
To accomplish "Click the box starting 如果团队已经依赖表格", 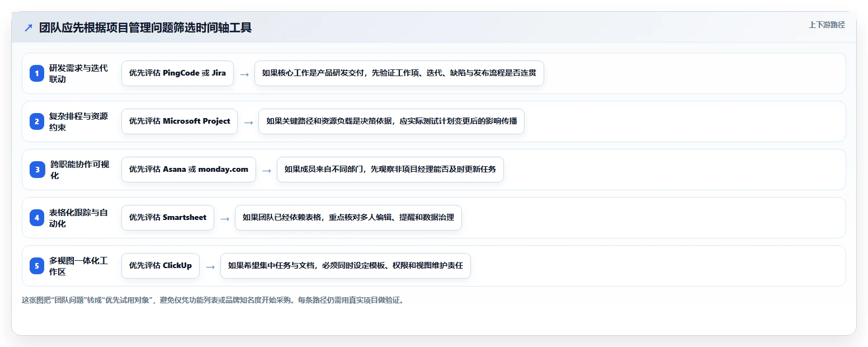I will coord(348,218).
